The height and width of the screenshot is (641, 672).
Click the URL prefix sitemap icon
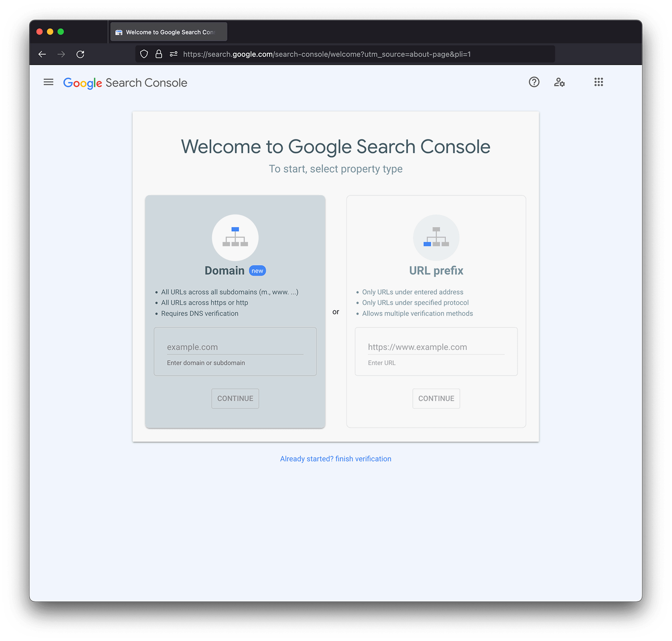point(436,238)
